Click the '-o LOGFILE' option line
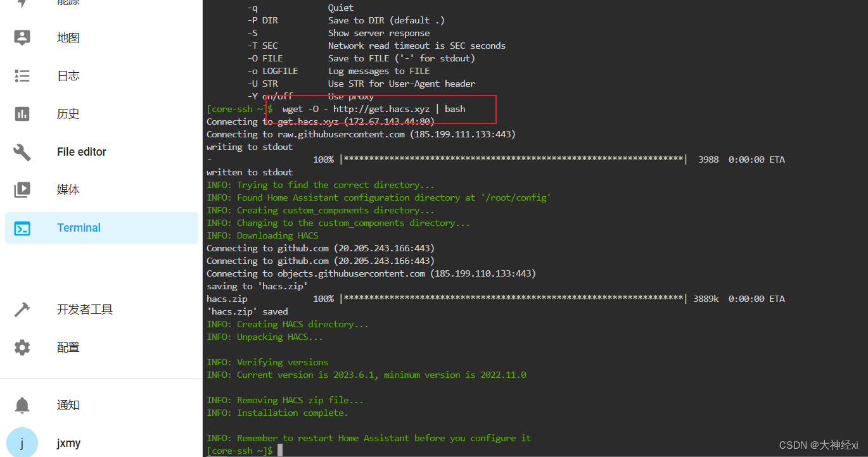Viewport: 868px width, 457px height. (x=338, y=71)
